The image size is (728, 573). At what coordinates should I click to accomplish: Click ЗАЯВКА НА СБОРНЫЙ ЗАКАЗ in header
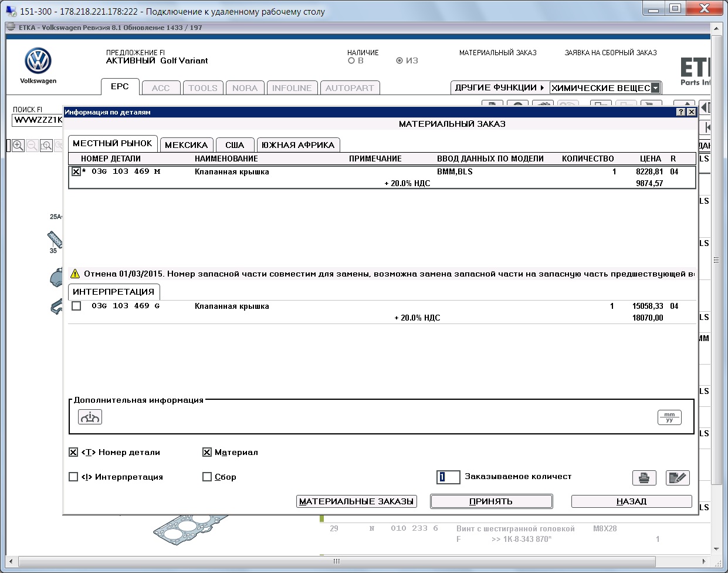point(611,53)
